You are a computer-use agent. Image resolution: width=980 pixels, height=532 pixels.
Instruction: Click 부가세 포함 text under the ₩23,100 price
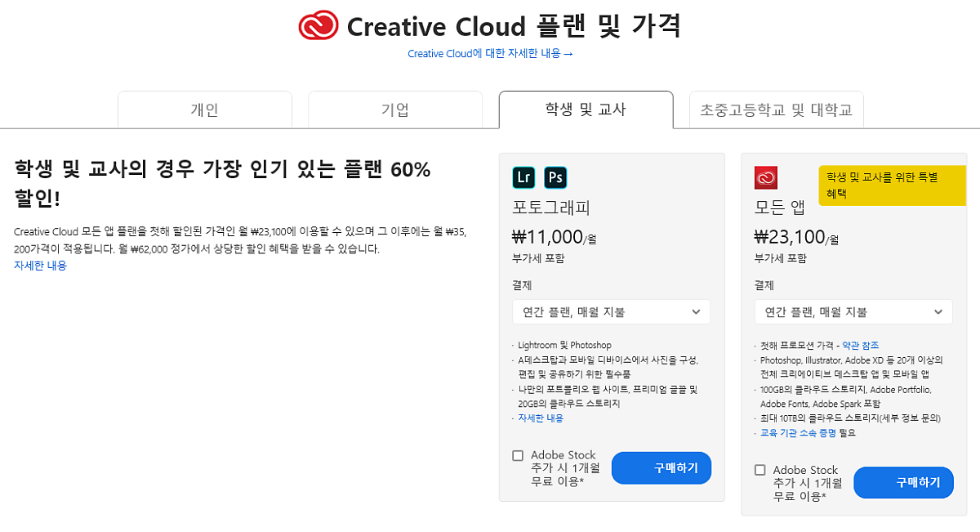point(780,258)
